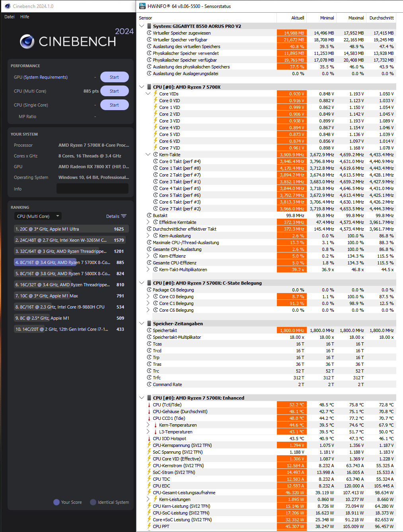Click the chip icon of Speicher-Zeitangaben header

(x=149, y=324)
